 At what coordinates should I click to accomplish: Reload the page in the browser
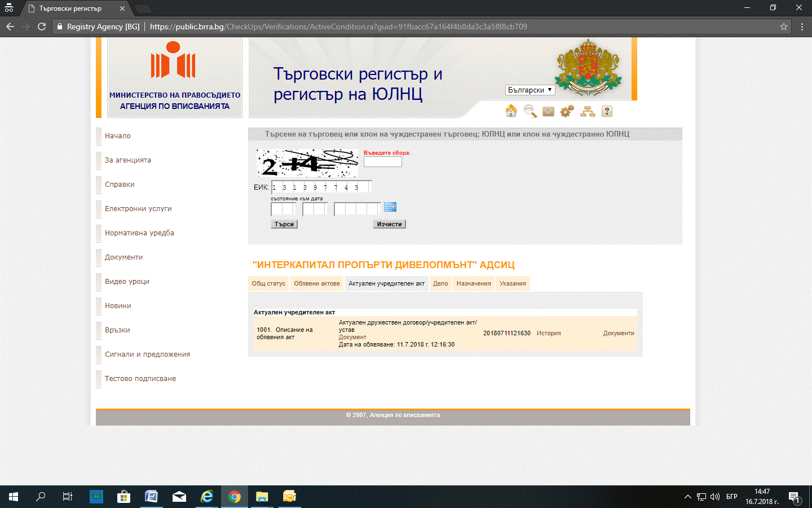click(42, 27)
